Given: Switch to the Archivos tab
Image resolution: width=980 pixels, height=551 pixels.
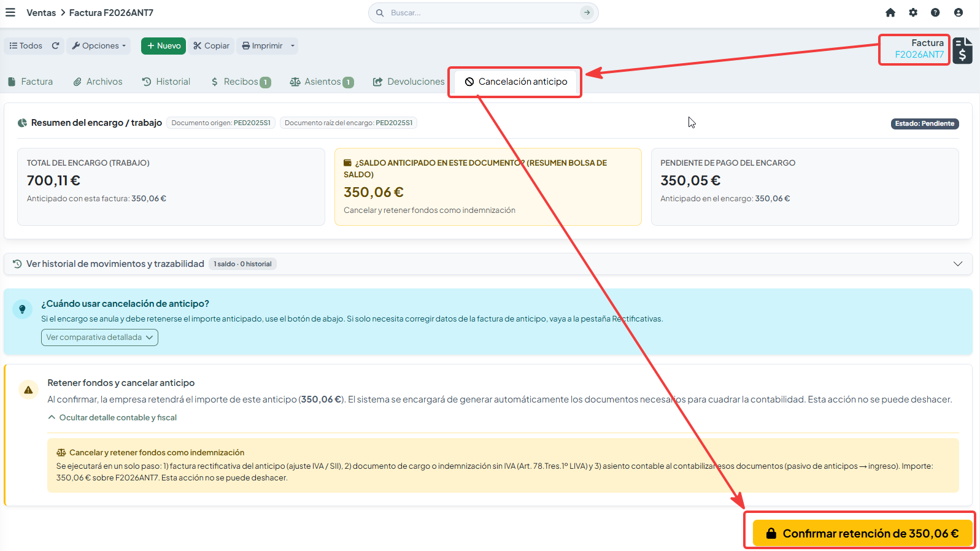Looking at the screenshot, I should pos(98,82).
